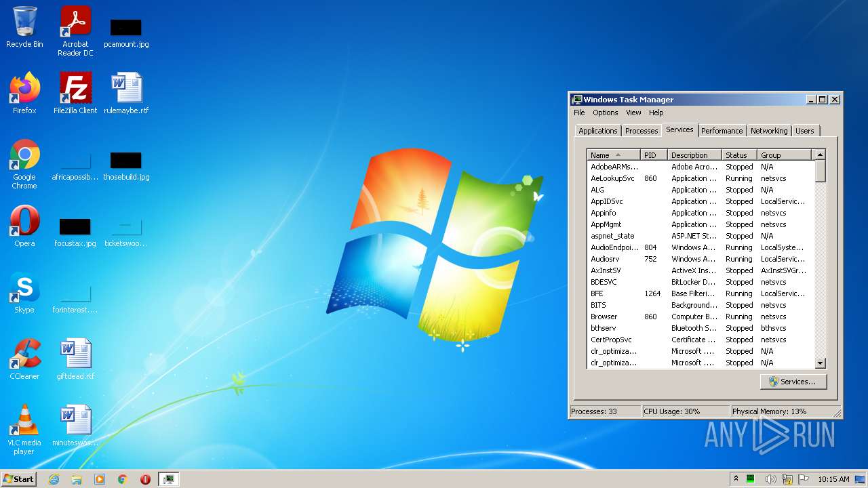Switch to the Processes tab

point(641,131)
